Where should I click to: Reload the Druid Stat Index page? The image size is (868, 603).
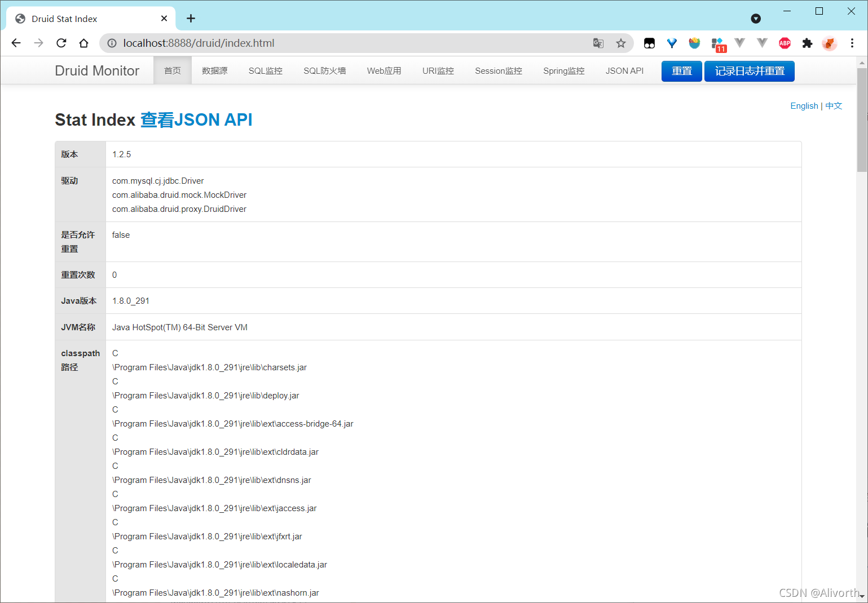point(61,43)
